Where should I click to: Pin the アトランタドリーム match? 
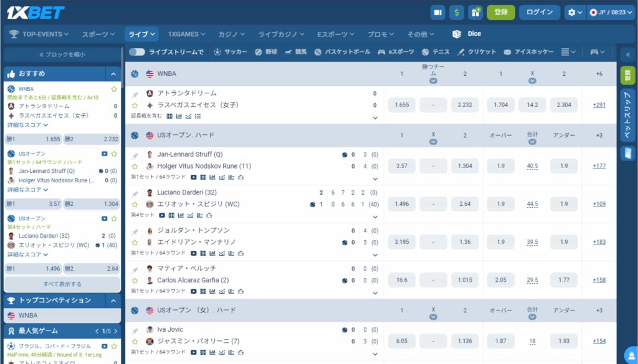(x=135, y=95)
